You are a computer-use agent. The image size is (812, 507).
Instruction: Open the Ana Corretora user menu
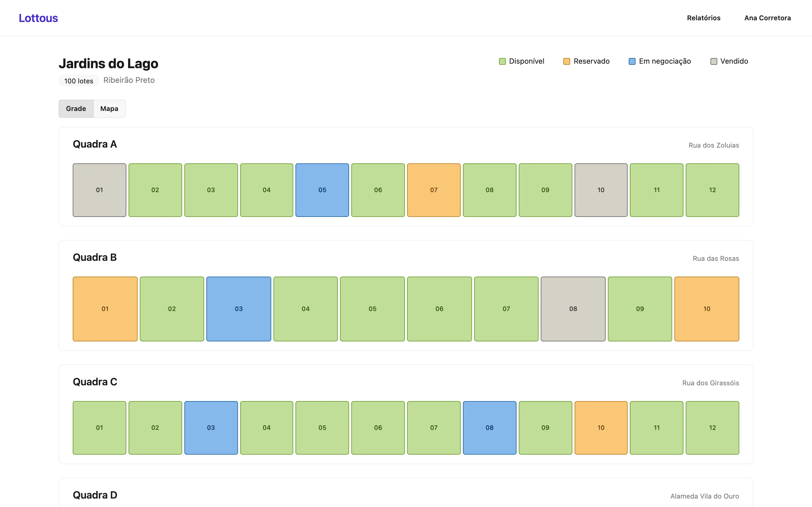pos(767,18)
